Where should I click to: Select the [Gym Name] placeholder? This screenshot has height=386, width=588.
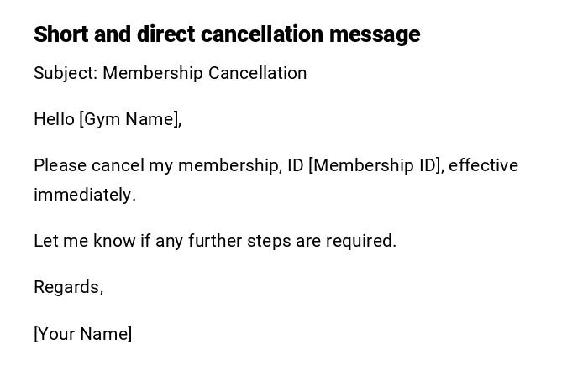[130, 119]
